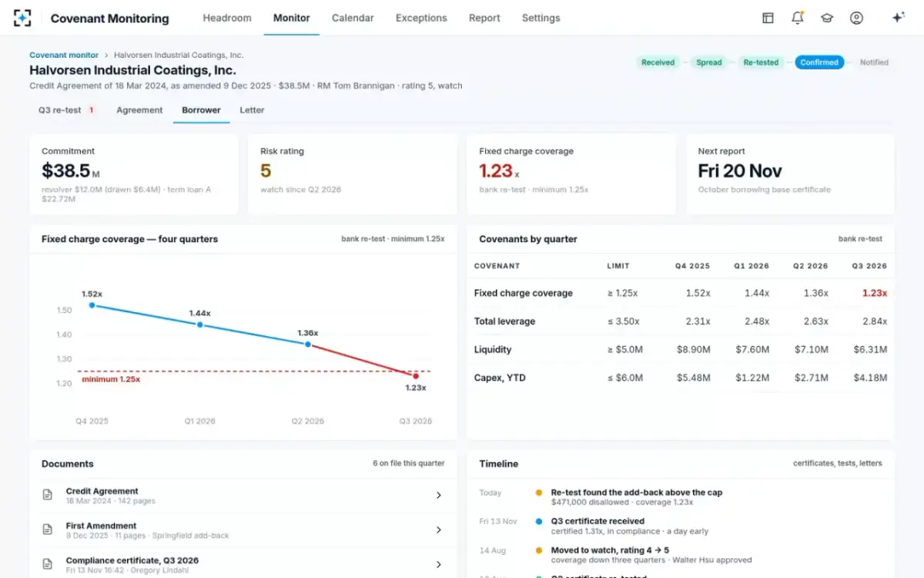924x578 pixels.
Task: Click the Received status step
Action: click(x=658, y=62)
